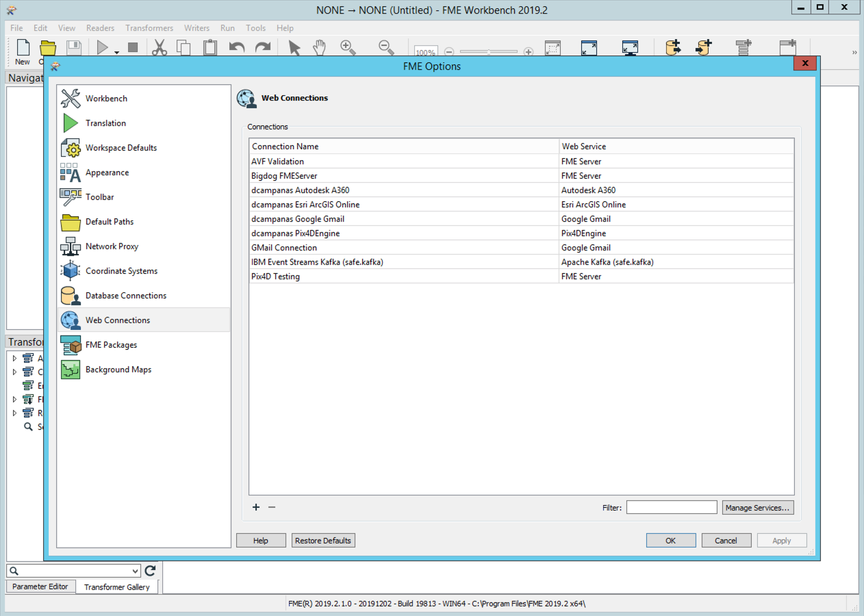
Task: Confirm with the OK button
Action: [x=671, y=541]
